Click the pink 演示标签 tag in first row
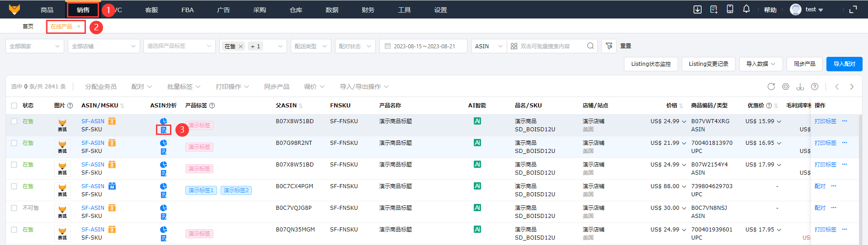This screenshot has height=245, width=868. coord(199,125)
